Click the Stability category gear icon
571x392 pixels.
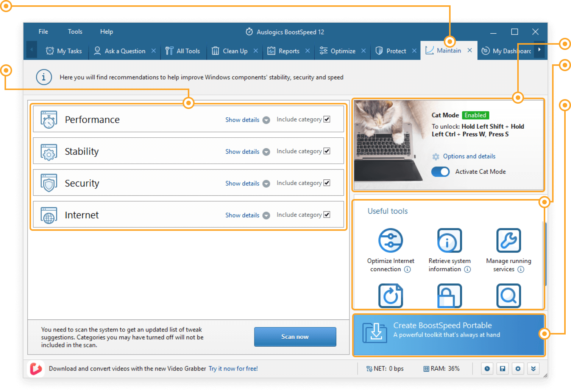pos(49,152)
